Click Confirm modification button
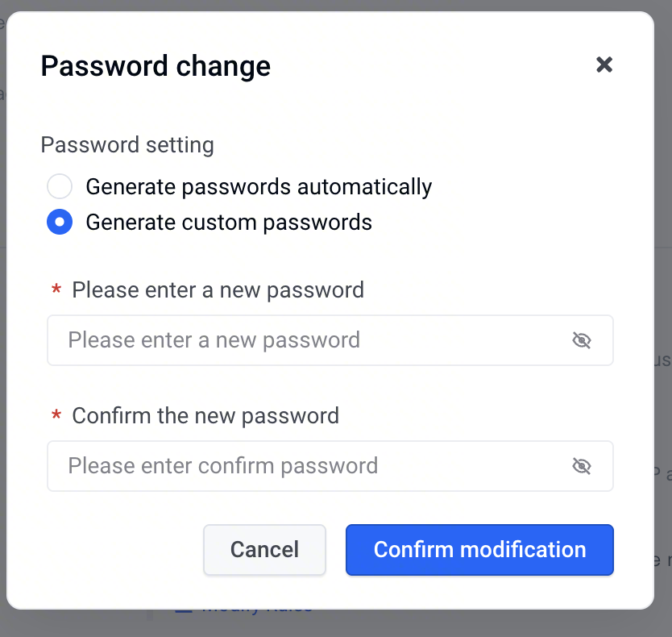Image resolution: width=672 pixels, height=637 pixels. pyautogui.click(x=479, y=549)
